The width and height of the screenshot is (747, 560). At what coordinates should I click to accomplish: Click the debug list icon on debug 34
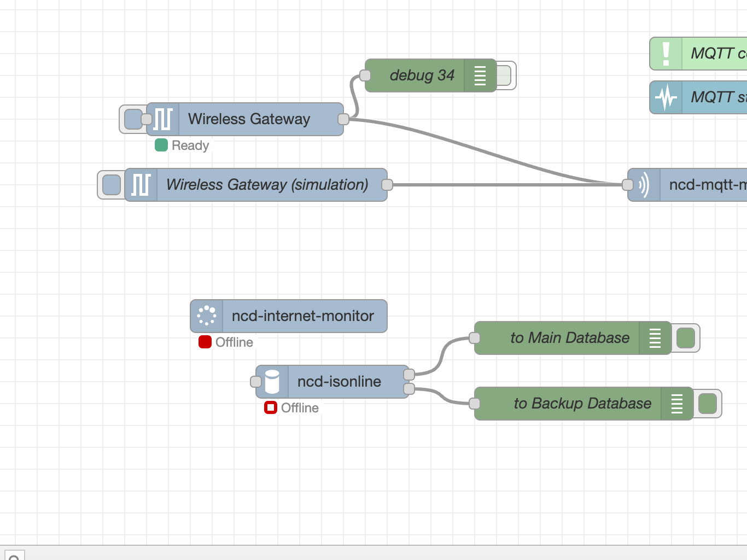click(480, 75)
